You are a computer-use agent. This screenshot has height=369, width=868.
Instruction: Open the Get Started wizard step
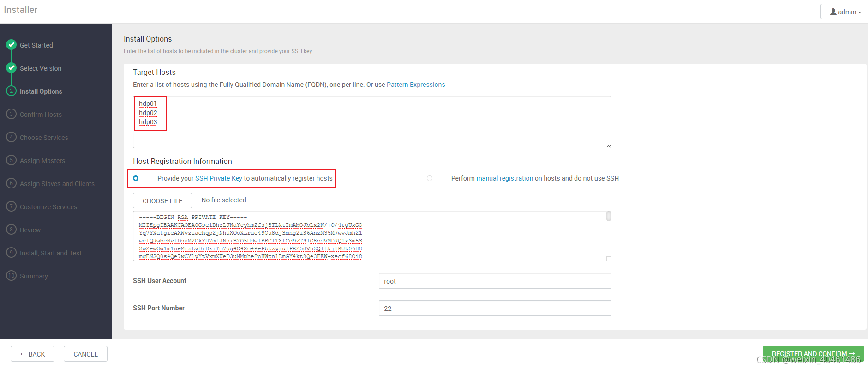pyautogui.click(x=36, y=45)
